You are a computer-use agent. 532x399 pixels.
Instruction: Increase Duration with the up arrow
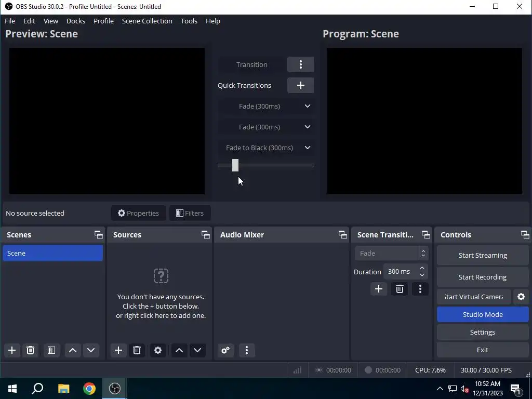click(422, 268)
